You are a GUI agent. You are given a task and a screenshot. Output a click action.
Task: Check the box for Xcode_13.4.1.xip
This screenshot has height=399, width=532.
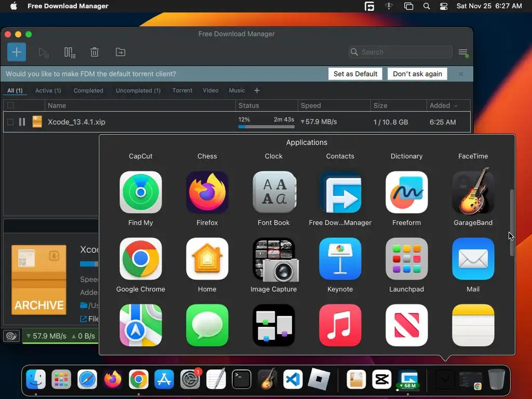(x=10, y=122)
